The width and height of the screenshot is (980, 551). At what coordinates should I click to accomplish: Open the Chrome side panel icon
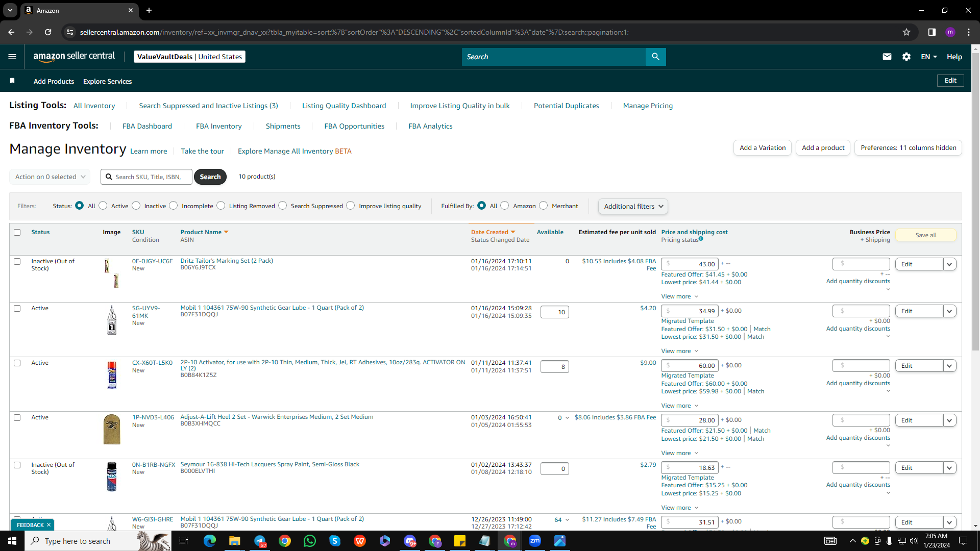point(932,32)
